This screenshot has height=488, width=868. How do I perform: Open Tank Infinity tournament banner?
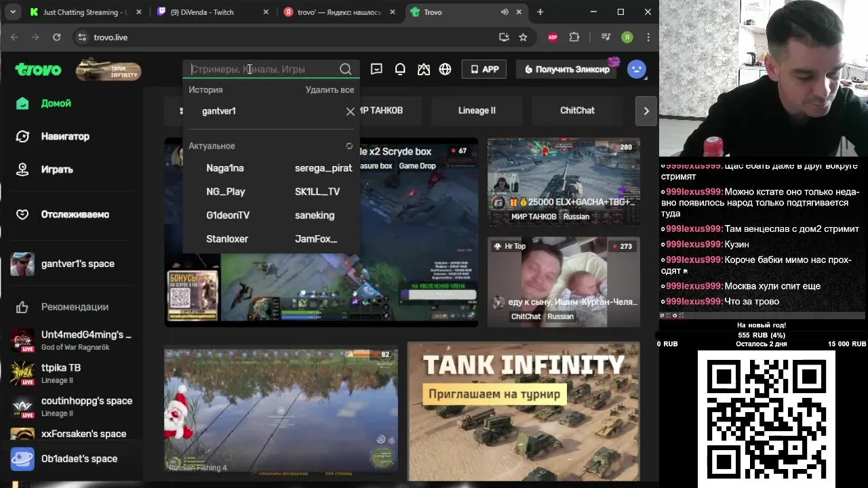coord(523,411)
